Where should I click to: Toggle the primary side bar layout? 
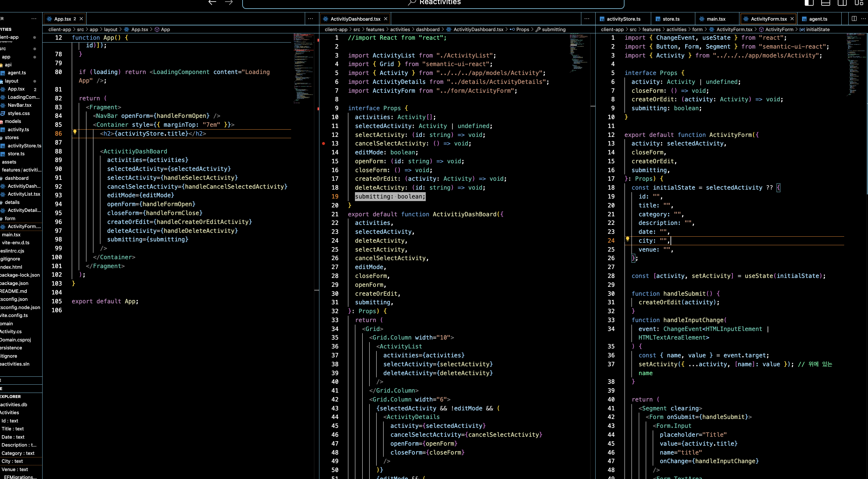tap(809, 3)
